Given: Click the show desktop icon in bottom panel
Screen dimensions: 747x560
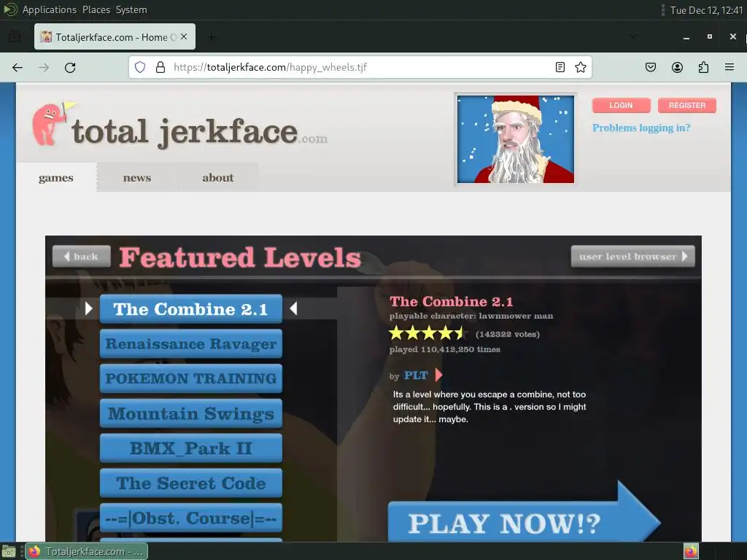Looking at the screenshot, I should click(x=9, y=551).
